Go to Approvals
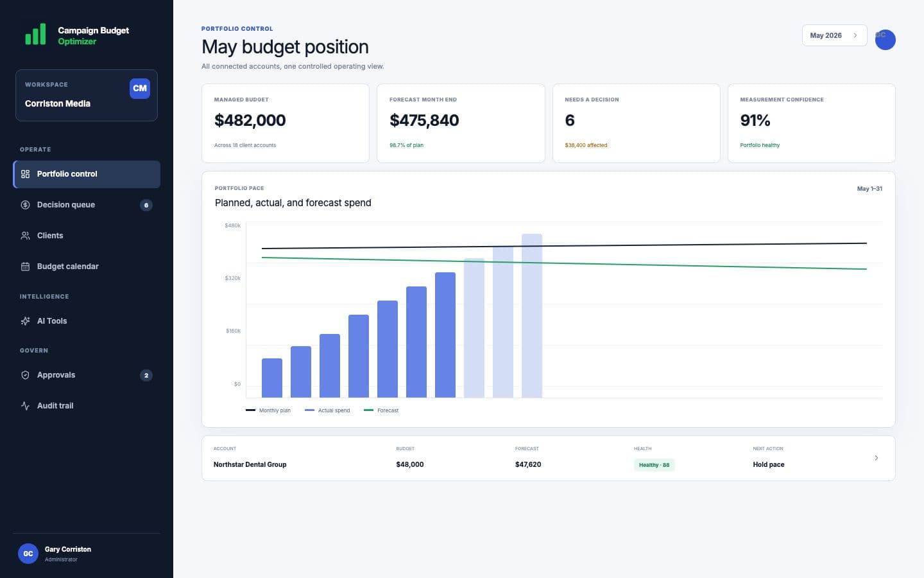The height and width of the screenshot is (578, 924). pyautogui.click(x=87, y=375)
